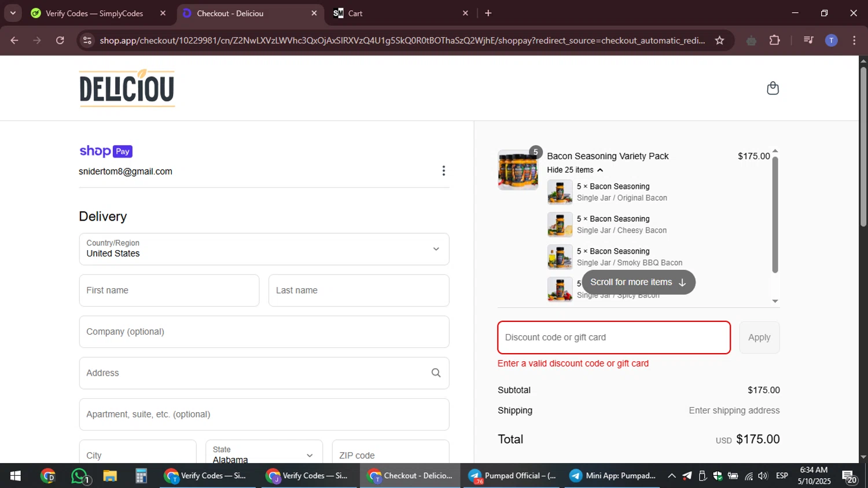The image size is (868, 488).
Task: Click the ZIP code field
Action: click(391, 453)
